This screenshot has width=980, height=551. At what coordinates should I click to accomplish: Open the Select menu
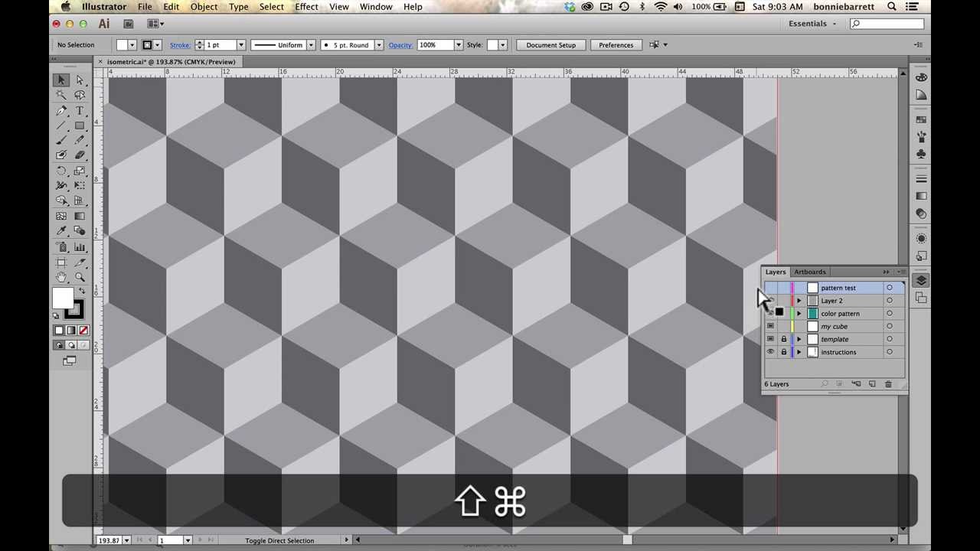click(x=271, y=7)
